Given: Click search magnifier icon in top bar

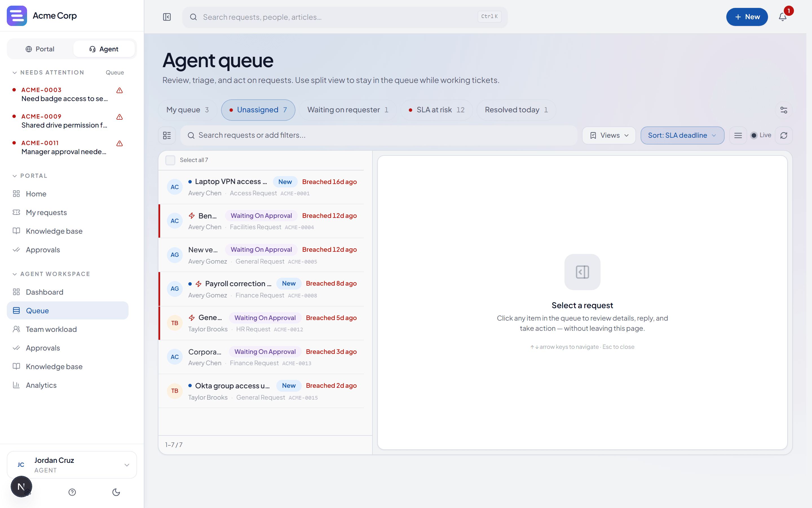Looking at the screenshot, I should coord(193,17).
